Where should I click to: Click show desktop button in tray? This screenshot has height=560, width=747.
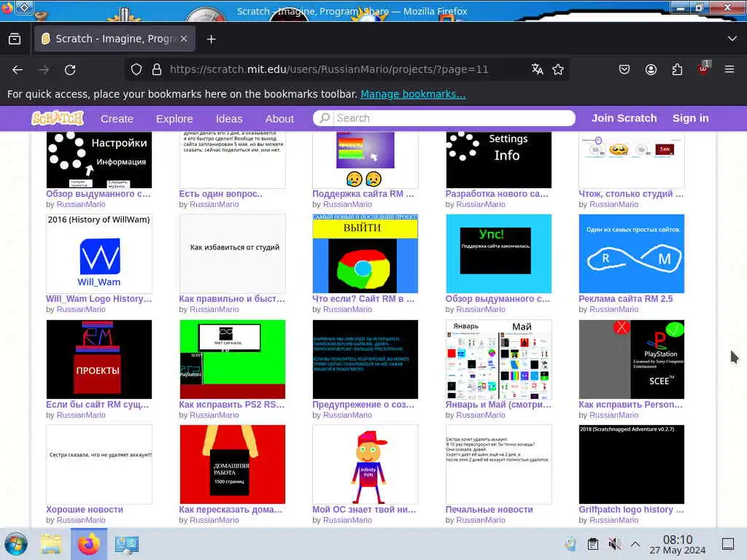tap(728, 544)
